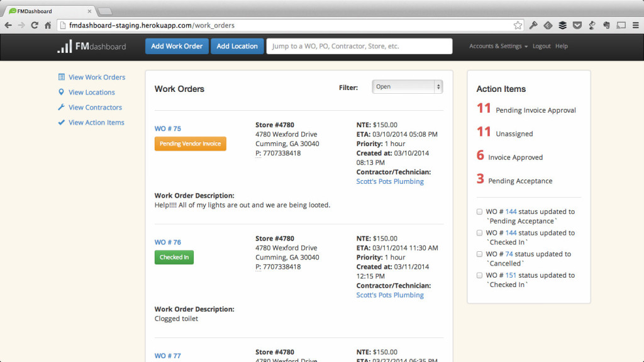This screenshot has height=362, width=644.
Task: Open Scott's Pots Plumbing for WO # 75
Action: coord(390,181)
